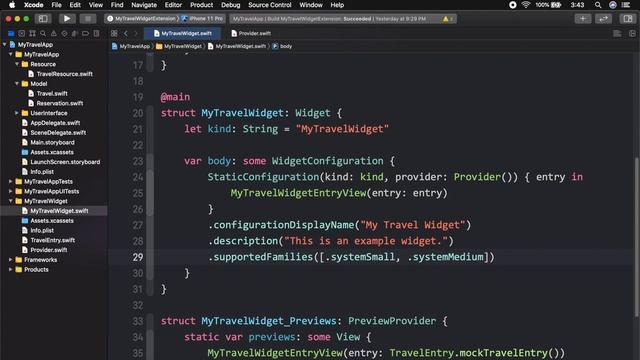Click the fold ribbon at line 24
This screenshot has width=640, height=360.
(x=151, y=177)
